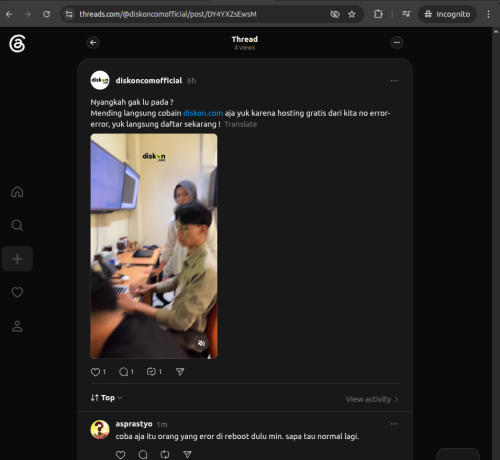Open the Home feed icon in sidebar

tap(17, 192)
